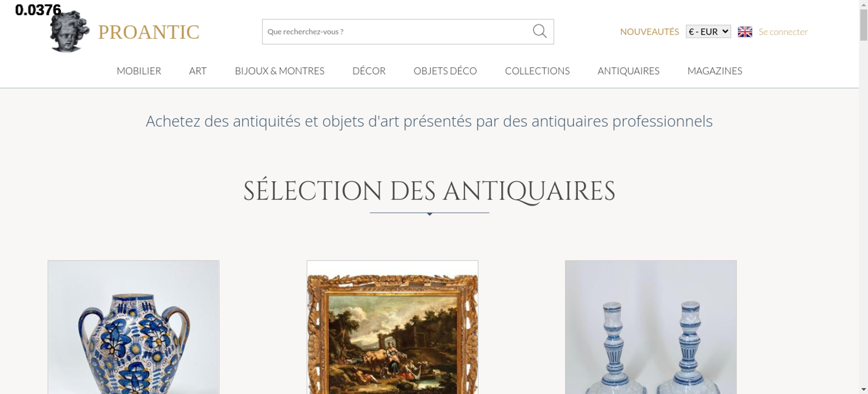This screenshot has width=868, height=394.
Task: Open the DÉCOR menu
Action: 369,71
